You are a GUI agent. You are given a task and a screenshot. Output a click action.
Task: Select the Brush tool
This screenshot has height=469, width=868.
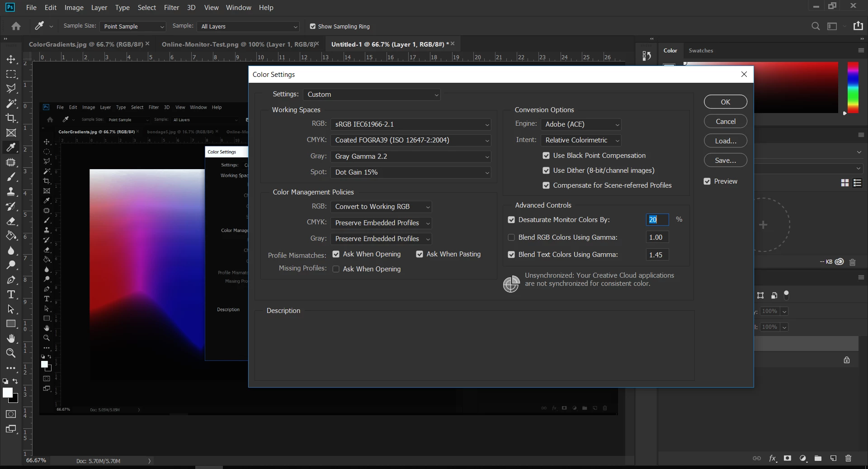(11, 177)
